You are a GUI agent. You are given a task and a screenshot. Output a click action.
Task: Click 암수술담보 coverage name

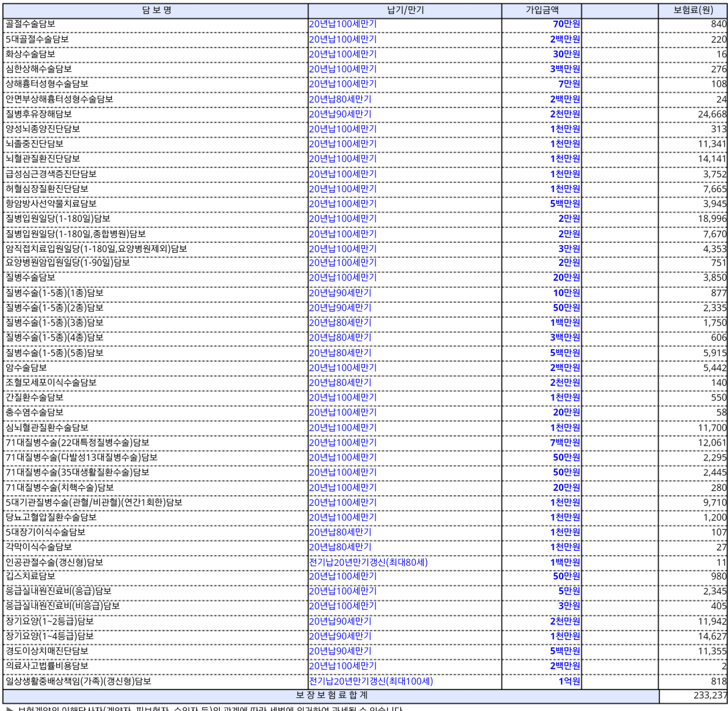coord(26,368)
